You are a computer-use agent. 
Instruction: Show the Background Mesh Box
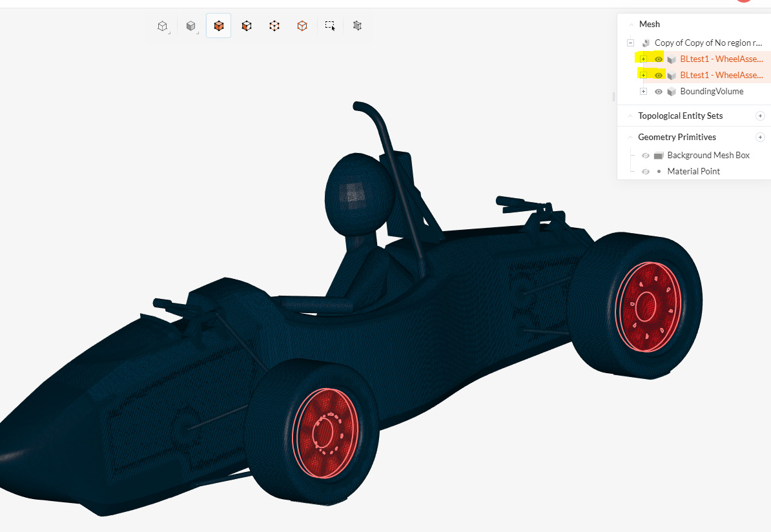click(x=646, y=156)
